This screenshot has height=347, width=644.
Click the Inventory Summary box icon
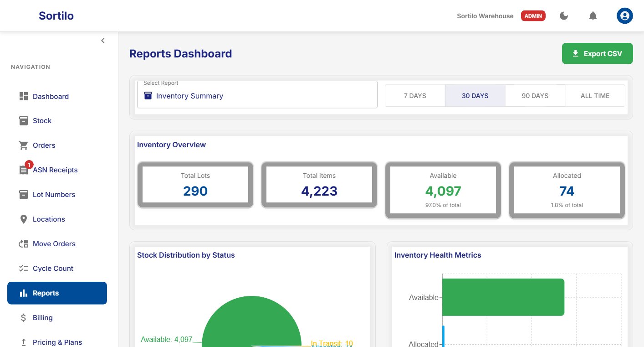click(148, 96)
